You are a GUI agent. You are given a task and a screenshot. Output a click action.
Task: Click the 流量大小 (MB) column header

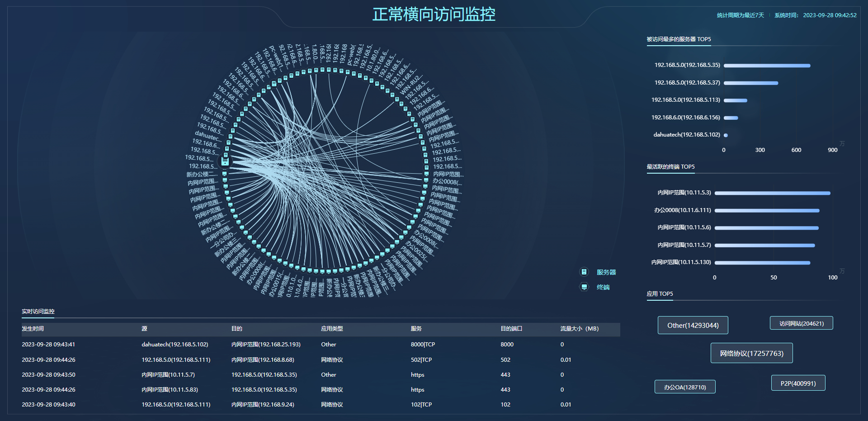coord(579,329)
